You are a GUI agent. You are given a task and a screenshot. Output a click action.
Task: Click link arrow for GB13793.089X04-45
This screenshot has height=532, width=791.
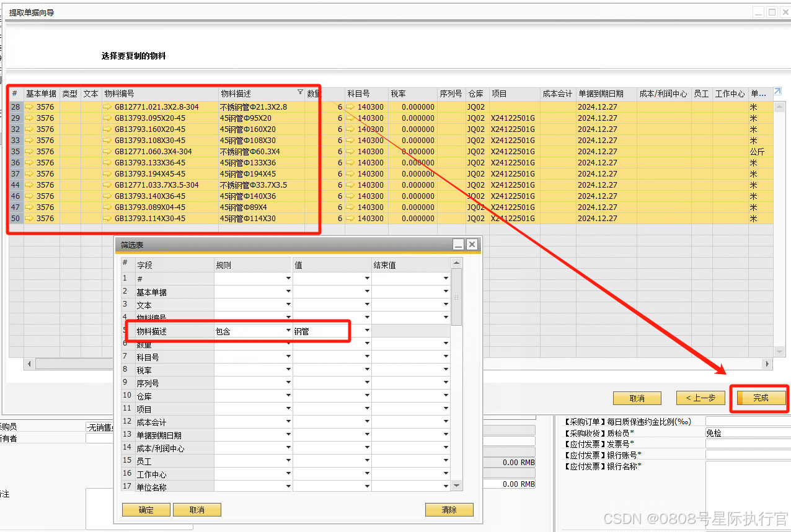[108, 207]
